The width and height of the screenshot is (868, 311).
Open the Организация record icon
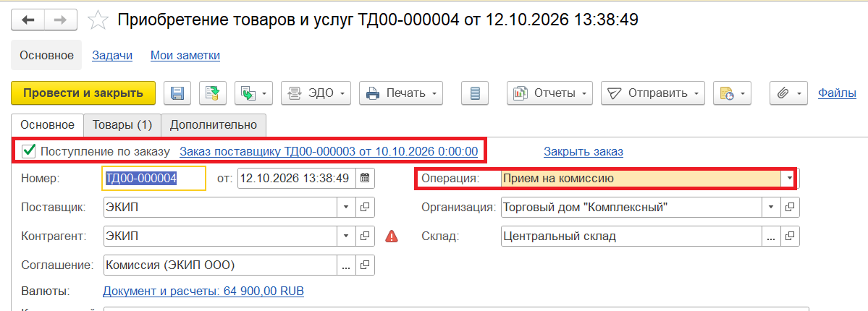coord(790,208)
